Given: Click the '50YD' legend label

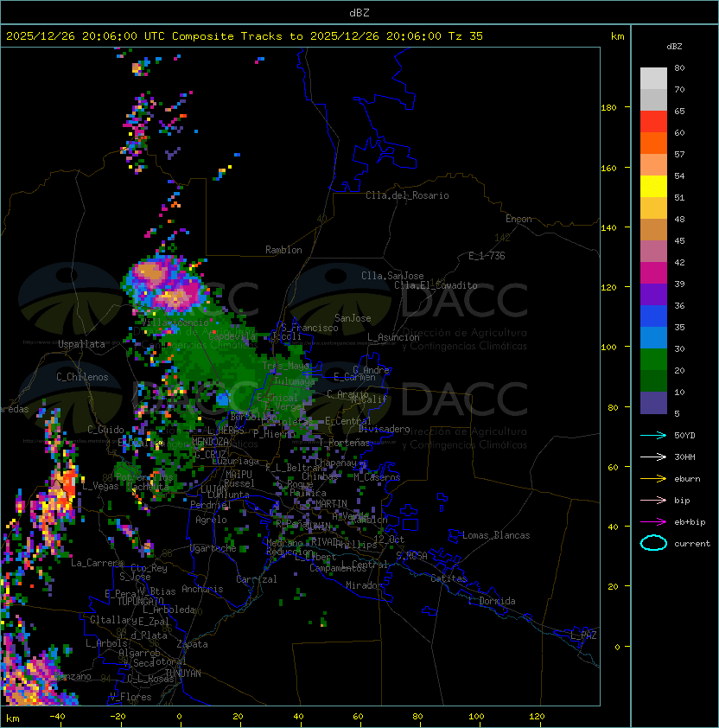Looking at the screenshot, I should tap(684, 435).
